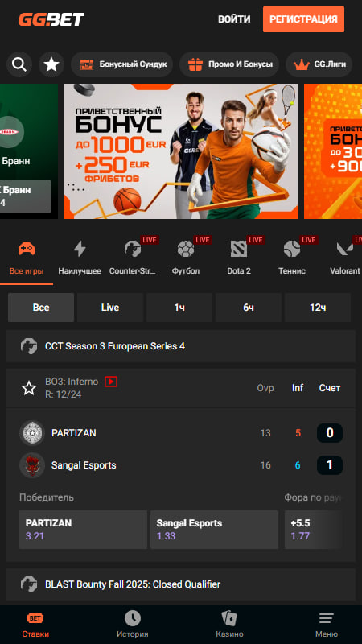Switch to the Казино bottom tab
The image size is (362, 644).
point(229,624)
